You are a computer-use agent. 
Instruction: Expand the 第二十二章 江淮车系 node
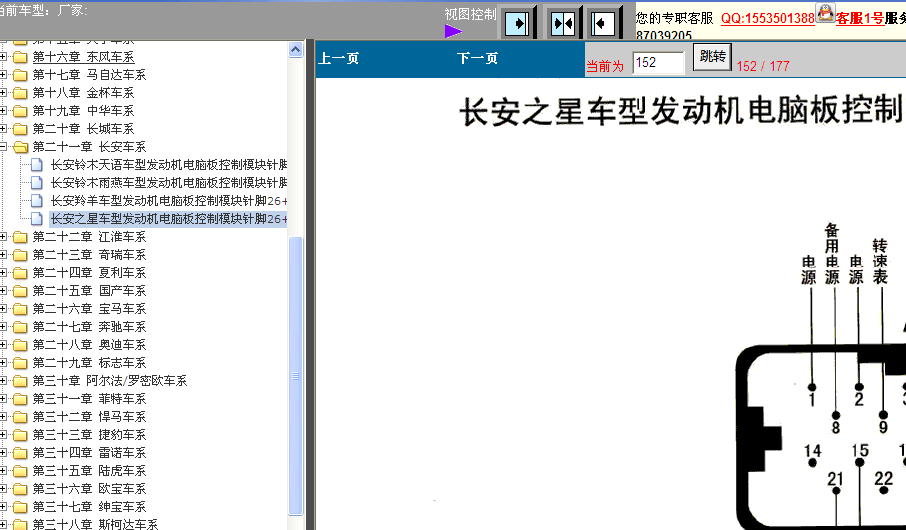click(x=3, y=236)
